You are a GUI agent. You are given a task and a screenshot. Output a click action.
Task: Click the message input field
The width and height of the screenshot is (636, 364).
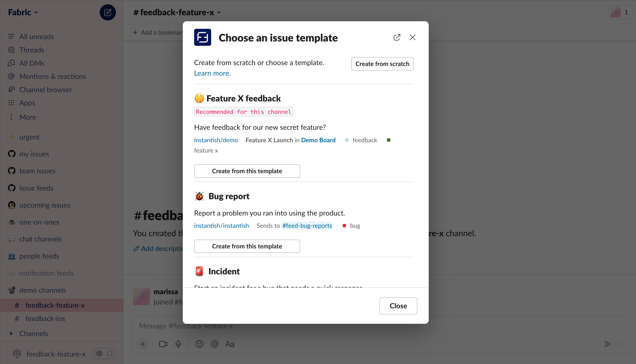click(381, 326)
